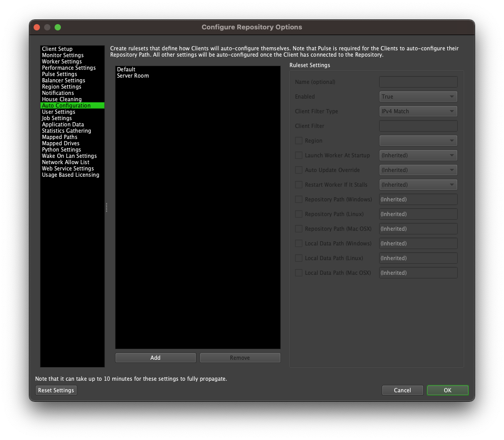Viewport: 504px width, 440px height.
Task: Click Reset Settings button
Action: [56, 390]
